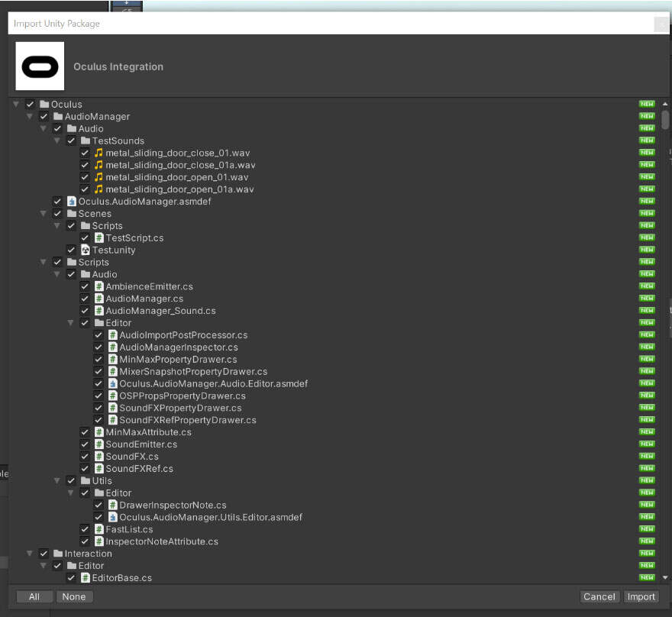Click the Interaction folder icon
The image size is (672, 617).
click(x=57, y=554)
